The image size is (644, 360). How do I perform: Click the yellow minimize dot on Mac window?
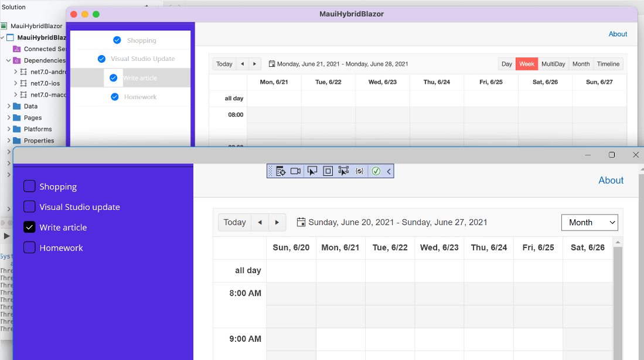pyautogui.click(x=85, y=14)
